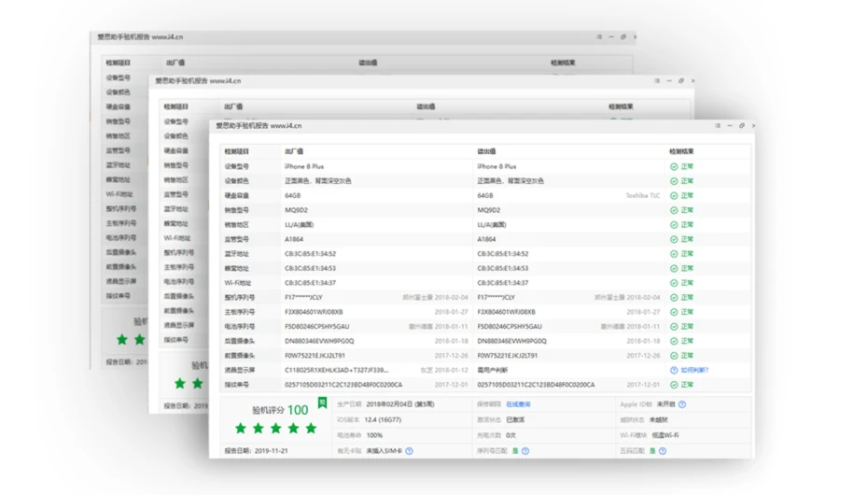
Task: Click 出厂值 header in rearmost window
Action: pos(175,64)
